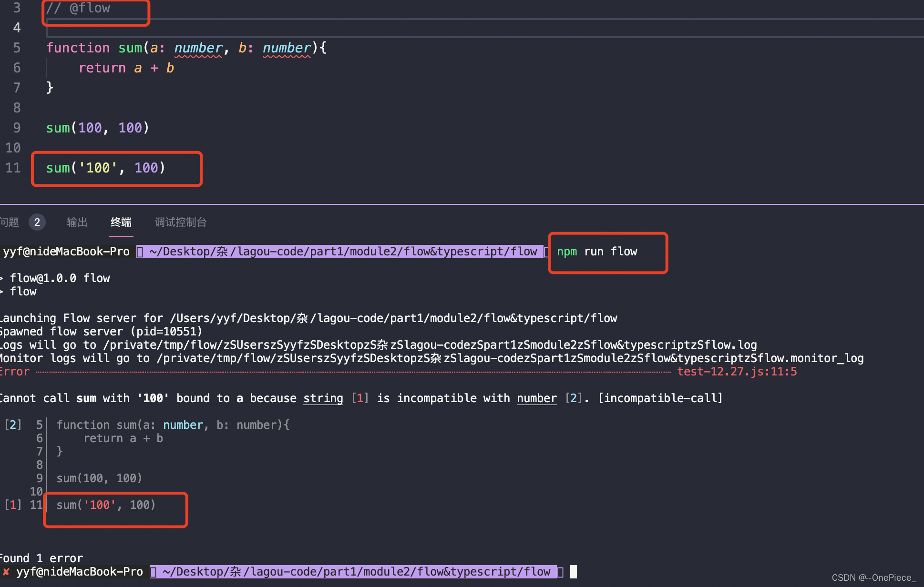Click the return a + b statement

click(126, 68)
